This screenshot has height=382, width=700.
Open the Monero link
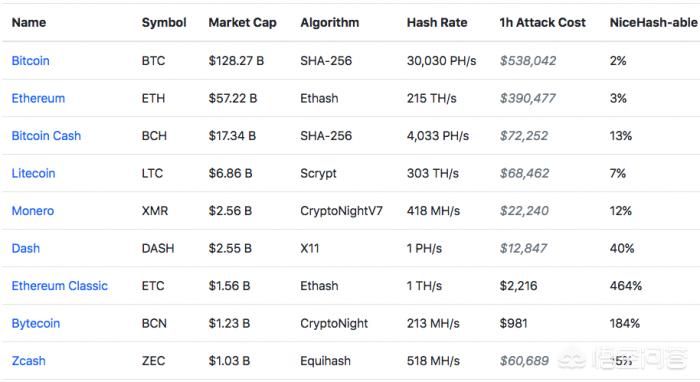33,211
